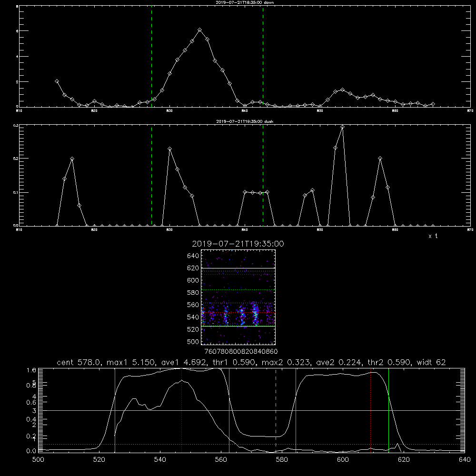Select the dusk peak diamond near 817
The image size is (476, 476).
click(72, 159)
